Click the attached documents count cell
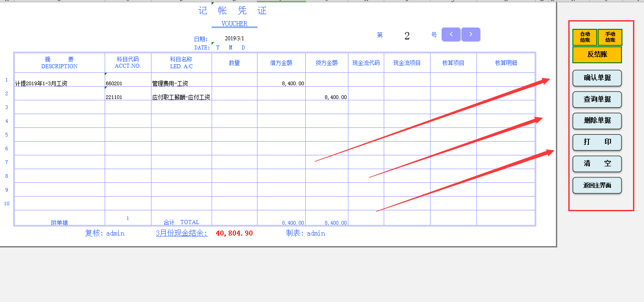 tap(127, 218)
